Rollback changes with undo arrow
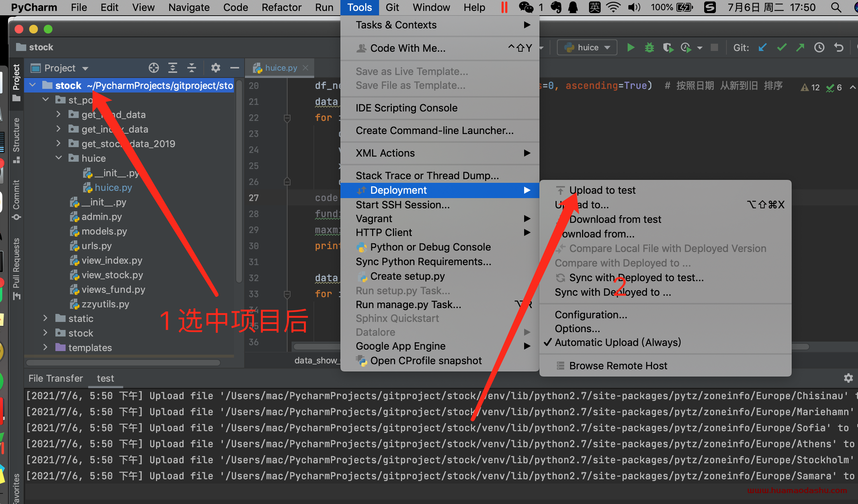 point(839,48)
